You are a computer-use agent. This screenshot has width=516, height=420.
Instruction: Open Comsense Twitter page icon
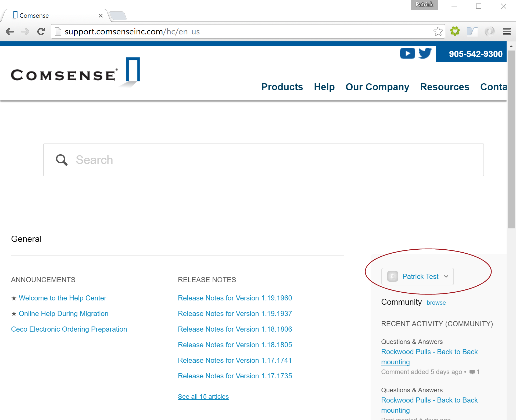pyautogui.click(x=425, y=53)
